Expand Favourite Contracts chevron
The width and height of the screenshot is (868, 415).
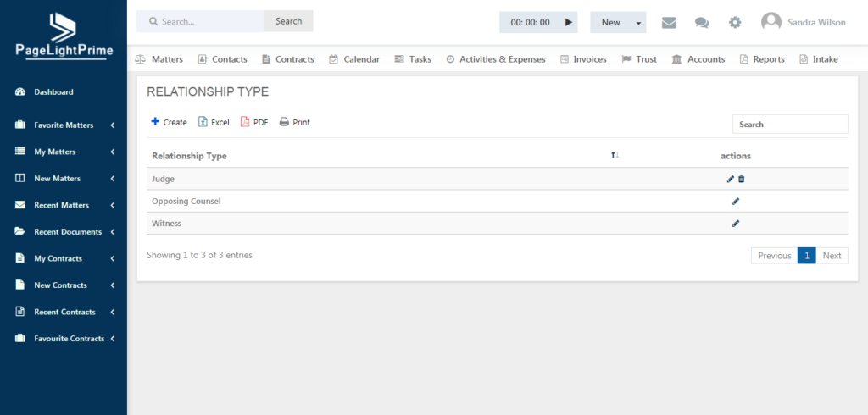coord(113,338)
